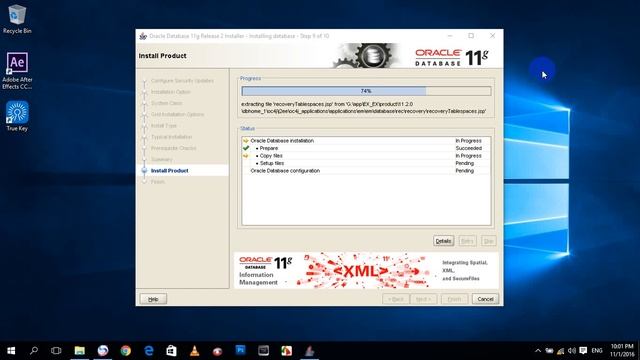
Task: Open Task View on the taskbar
Action: 56,351
